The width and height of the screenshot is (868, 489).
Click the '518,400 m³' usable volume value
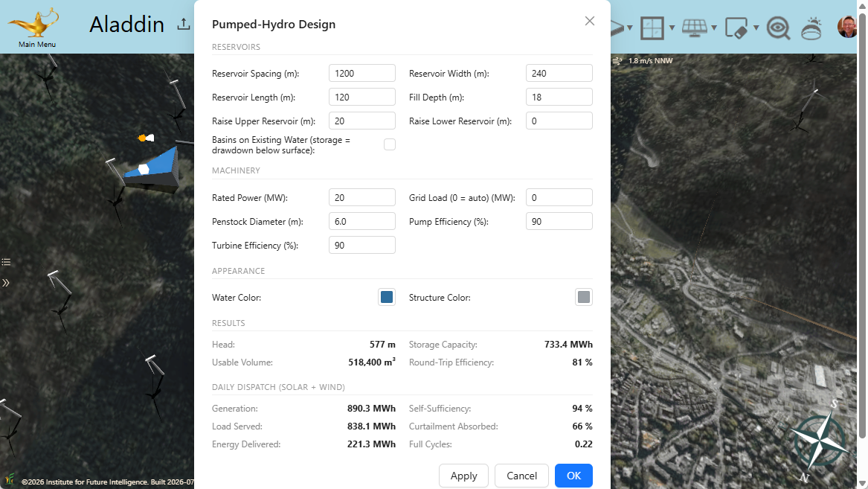point(372,362)
